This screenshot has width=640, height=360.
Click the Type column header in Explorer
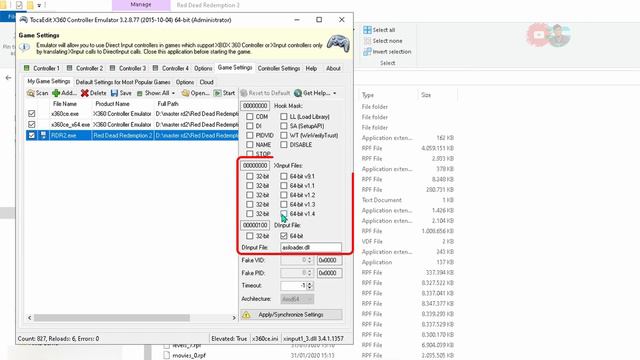click(368, 95)
